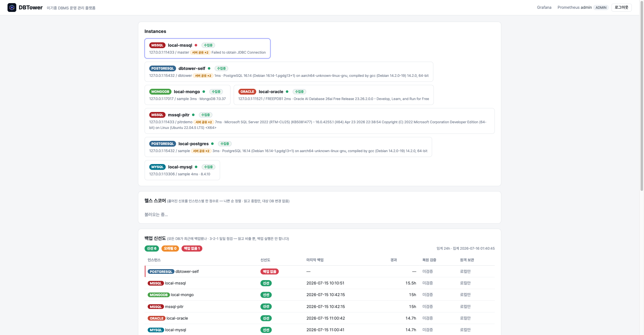Select dbtower-self row in backup table
The image size is (644, 335).
click(320, 272)
